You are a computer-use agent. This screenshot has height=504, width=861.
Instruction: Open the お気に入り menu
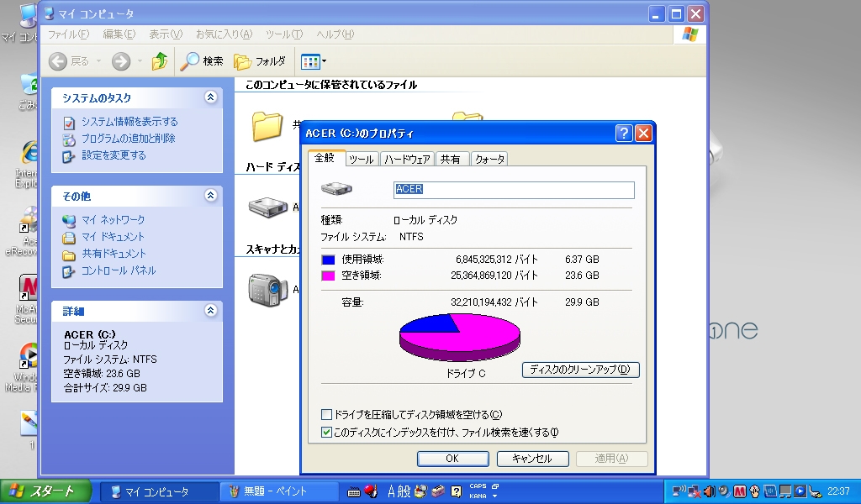tap(224, 34)
